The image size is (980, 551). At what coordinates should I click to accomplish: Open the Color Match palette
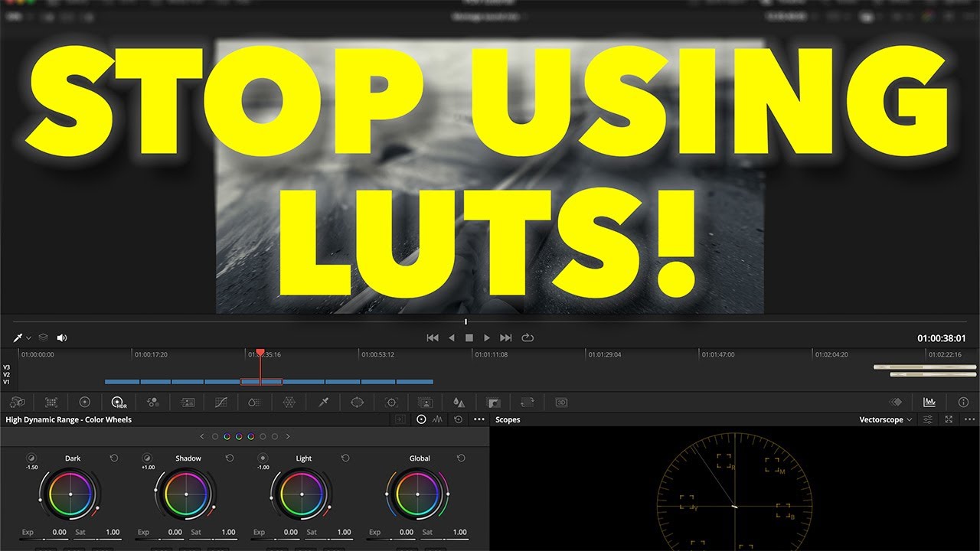coord(51,402)
